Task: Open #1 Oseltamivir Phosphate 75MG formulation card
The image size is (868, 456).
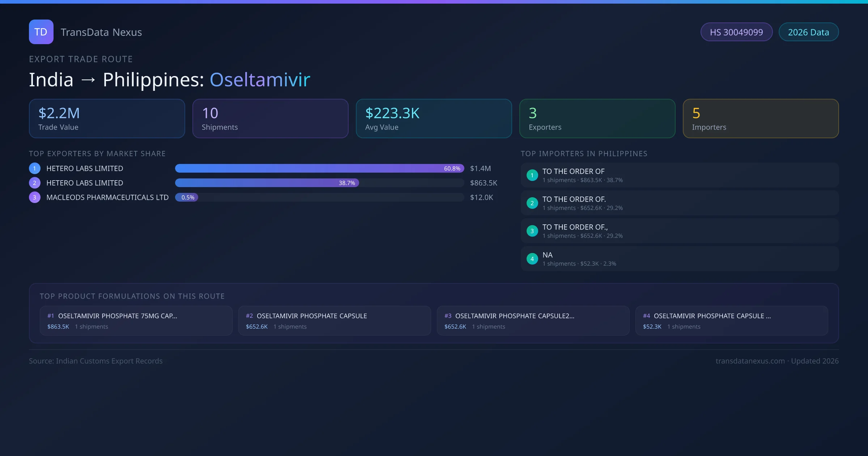Action: coord(136,321)
